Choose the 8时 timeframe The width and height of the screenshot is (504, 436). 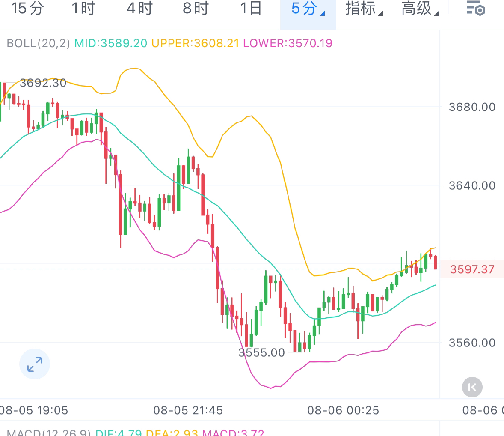[x=196, y=9]
